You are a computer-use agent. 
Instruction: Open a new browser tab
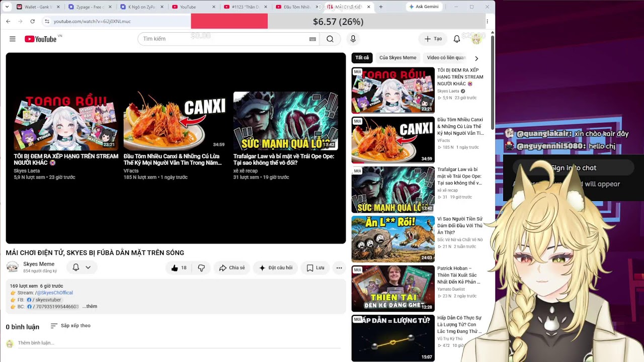[x=381, y=7]
